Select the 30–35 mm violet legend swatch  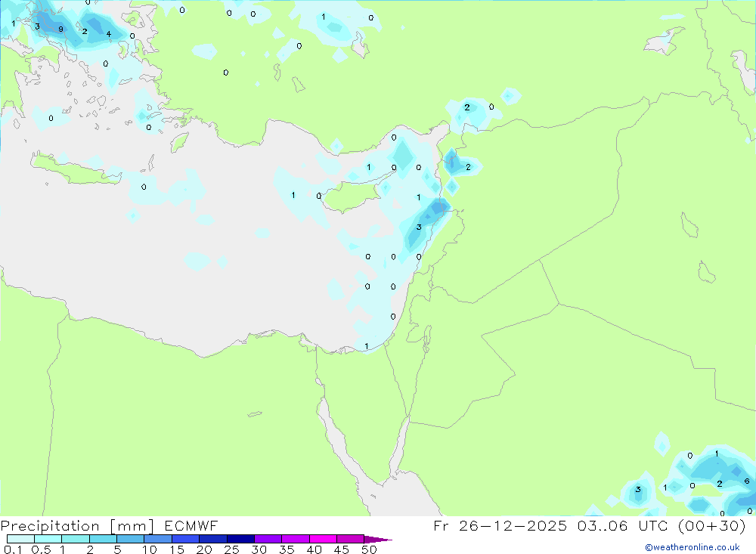coord(268,539)
